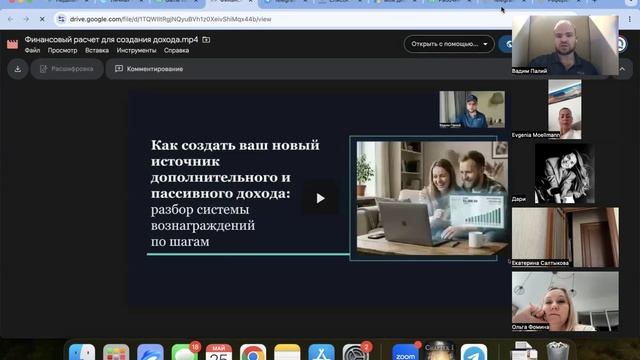The height and width of the screenshot is (360, 640).
Task: Stop page loading with the X button
Action: coord(42,19)
